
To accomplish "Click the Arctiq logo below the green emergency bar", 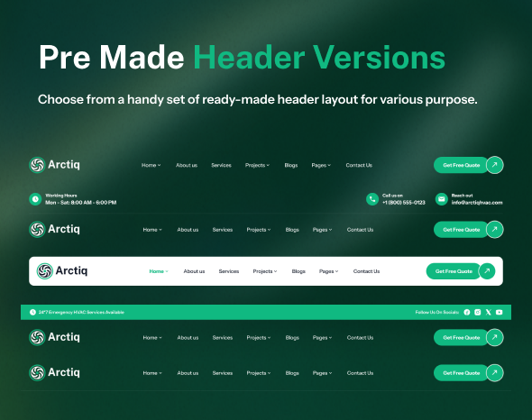I will click(55, 337).
